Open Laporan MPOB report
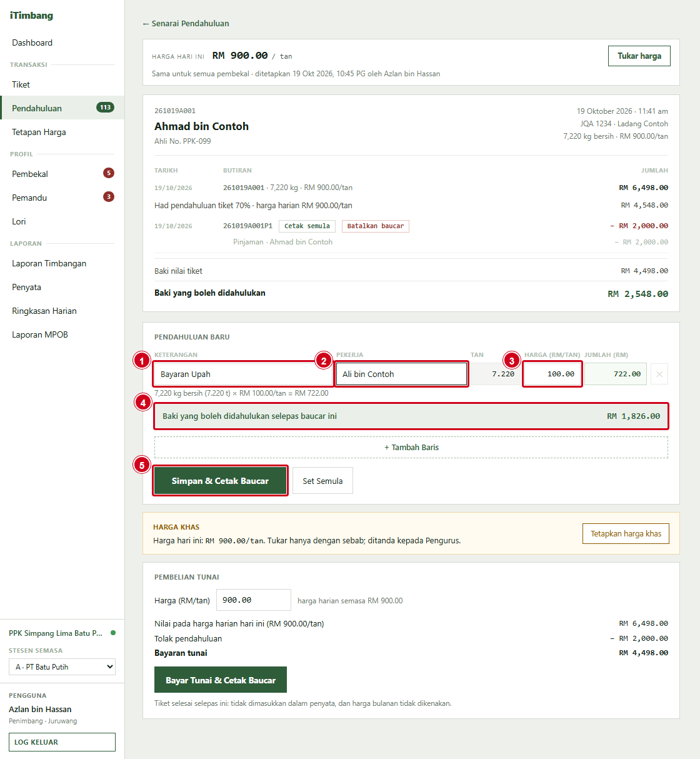700x759 pixels. pos(40,334)
